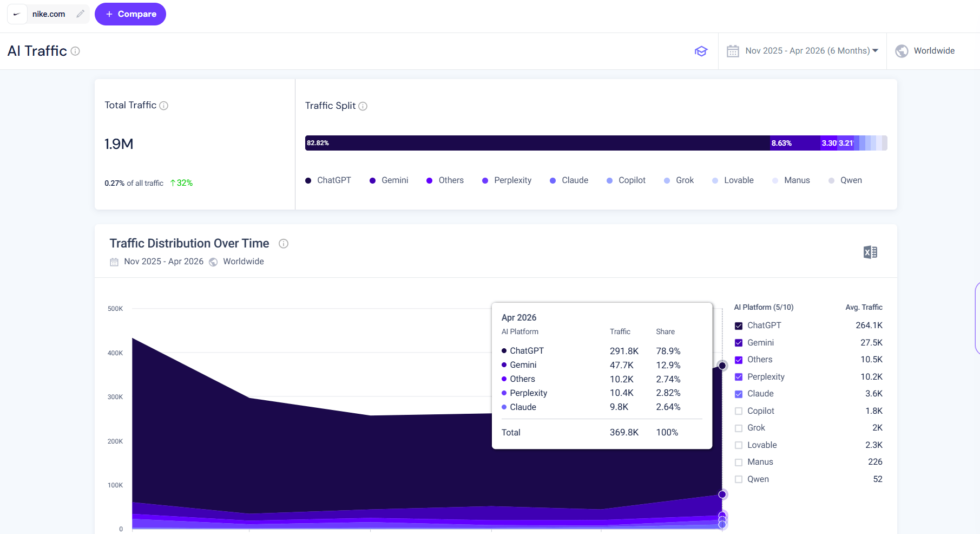Click the Nike logo site icon

point(17,14)
